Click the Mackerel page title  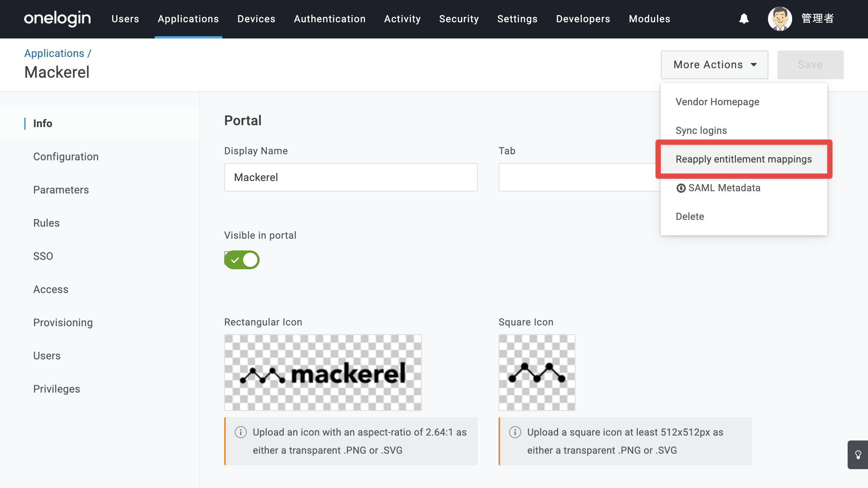57,72
